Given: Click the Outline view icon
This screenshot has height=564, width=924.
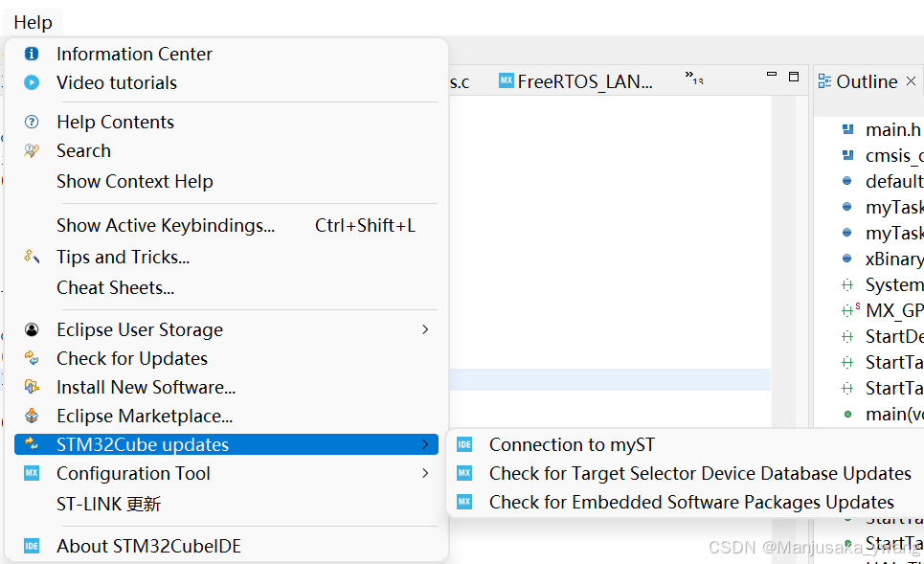Looking at the screenshot, I should tap(825, 81).
